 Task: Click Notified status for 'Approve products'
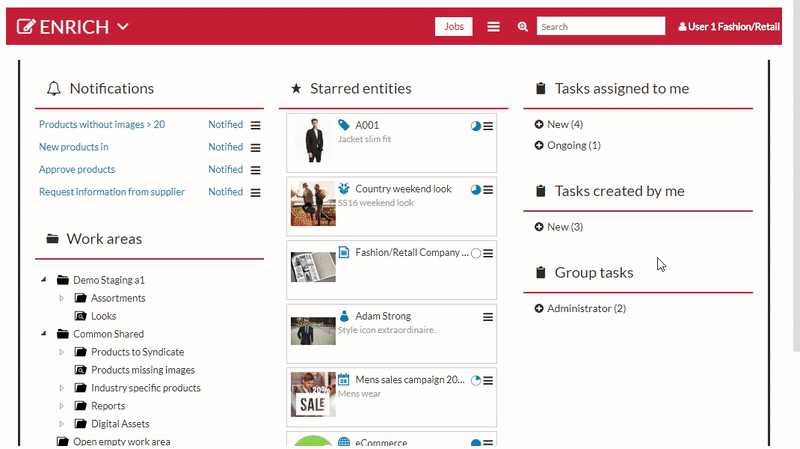226,169
